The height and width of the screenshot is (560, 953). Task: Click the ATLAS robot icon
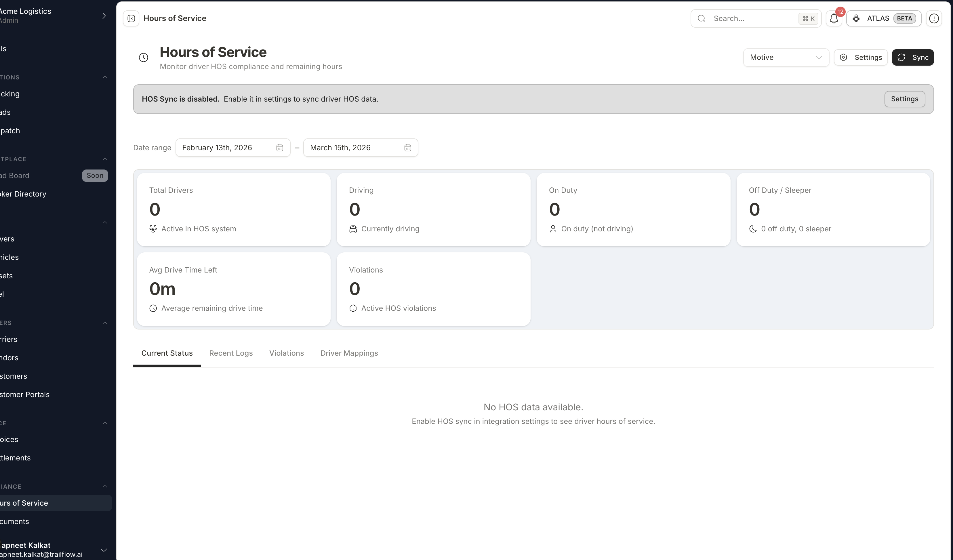(x=856, y=18)
